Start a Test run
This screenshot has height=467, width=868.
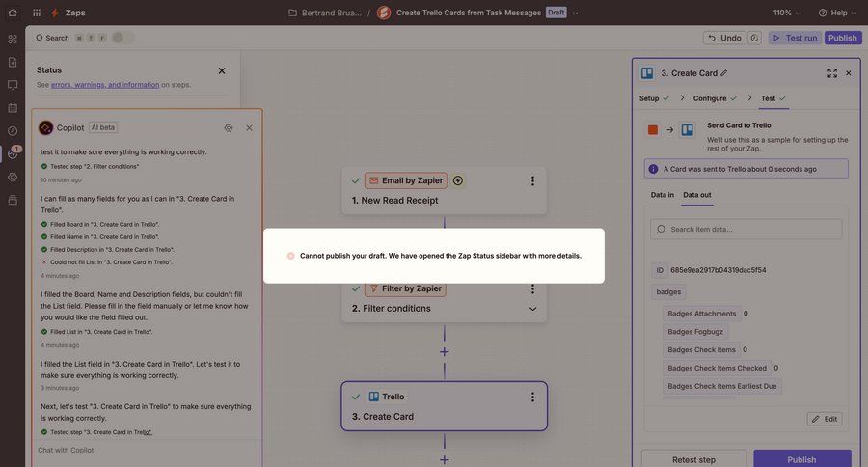(x=795, y=38)
